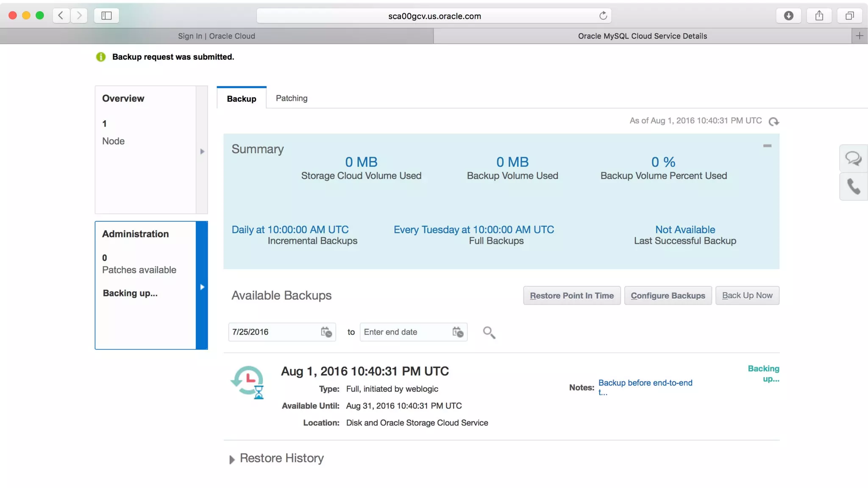
Task: Reload page via Safari reload icon
Action: point(603,16)
